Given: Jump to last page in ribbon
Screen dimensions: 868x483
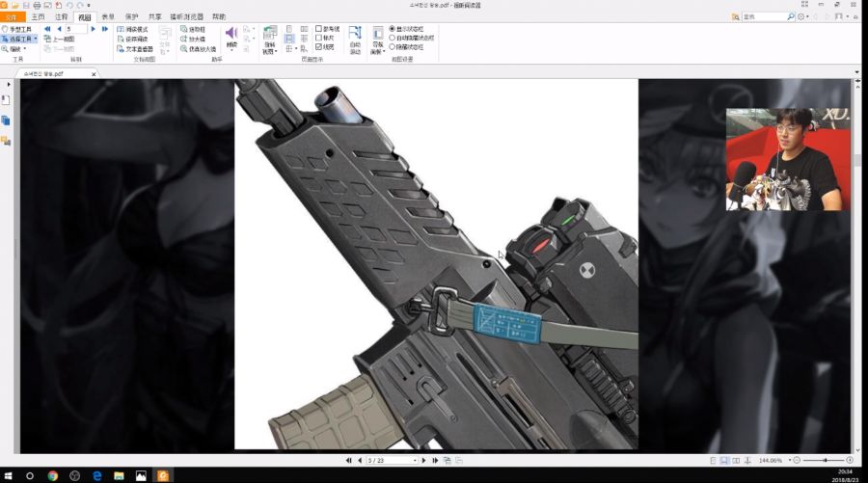Looking at the screenshot, I should click(x=104, y=29).
